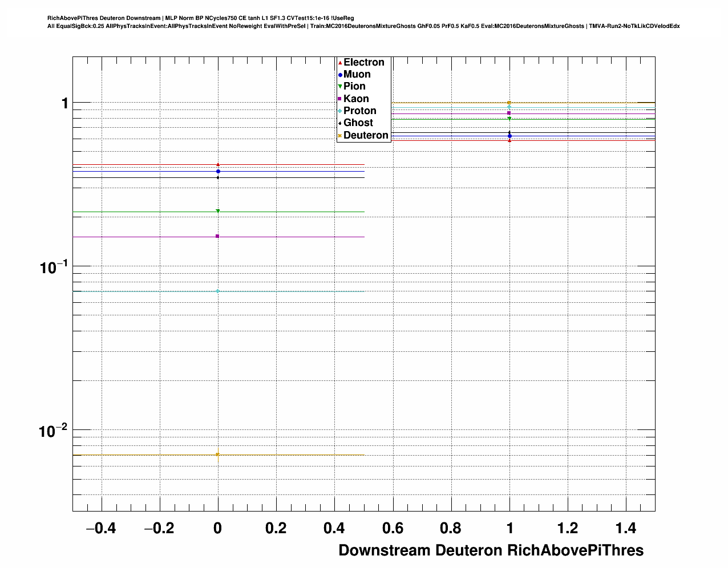Click the Deuteron data point at x=0
Image resolution: width=728 pixels, height=568 pixels.
(x=218, y=455)
